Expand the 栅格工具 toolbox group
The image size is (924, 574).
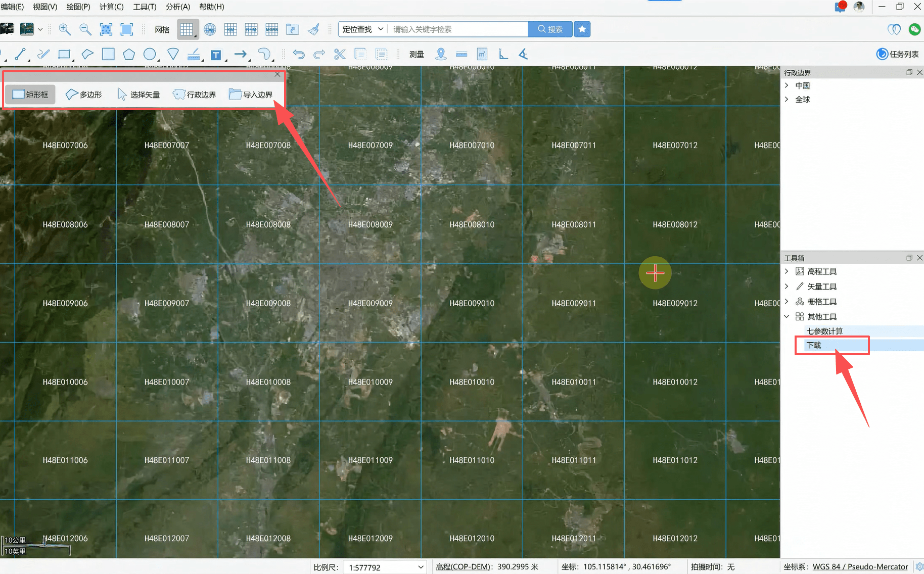pos(787,302)
